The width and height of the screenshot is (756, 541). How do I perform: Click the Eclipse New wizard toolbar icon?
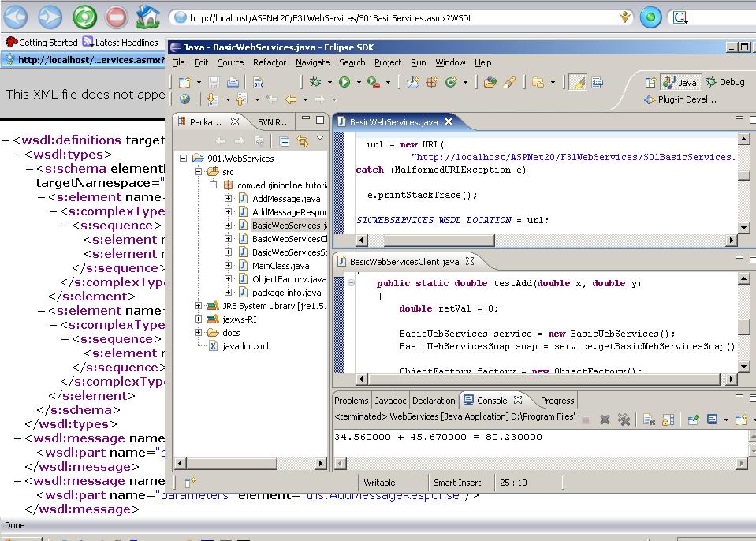pyautogui.click(x=184, y=83)
